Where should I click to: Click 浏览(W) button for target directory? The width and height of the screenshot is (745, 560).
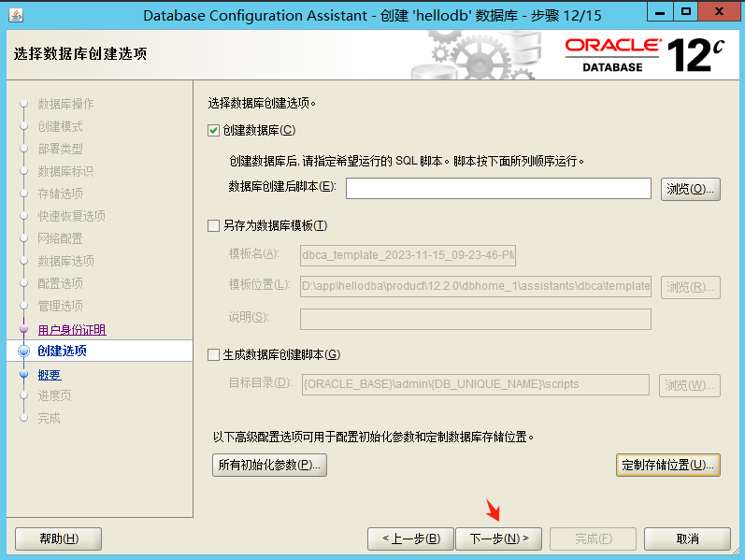tap(690, 385)
